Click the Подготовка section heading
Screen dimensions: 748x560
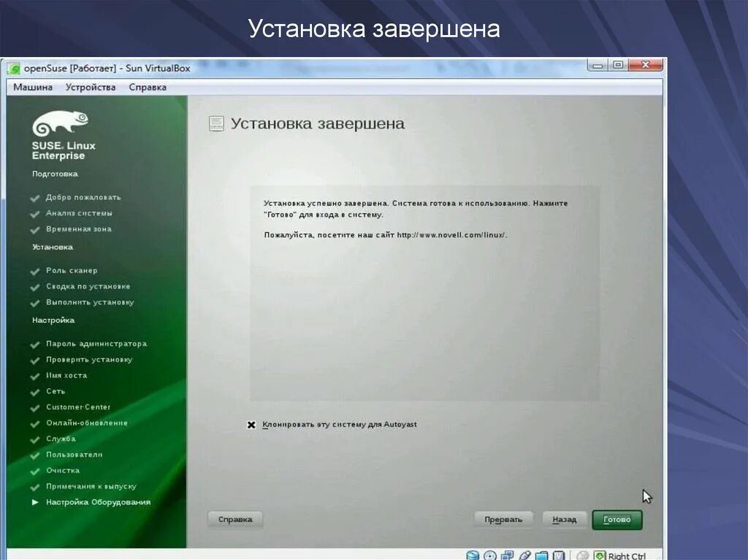55,174
